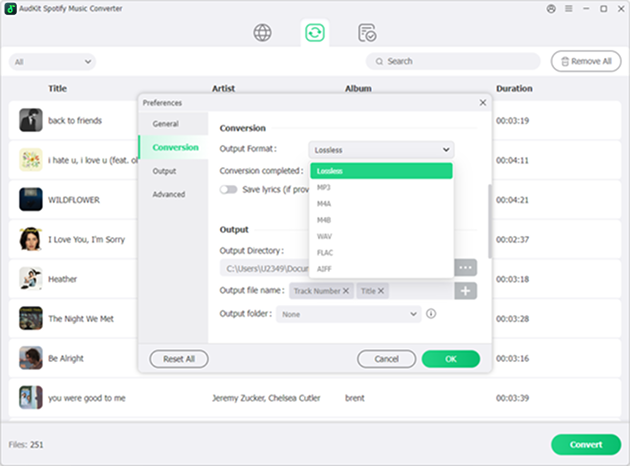The width and height of the screenshot is (630, 467).
Task: Select The Night We Met thumbnail
Action: coord(31,318)
